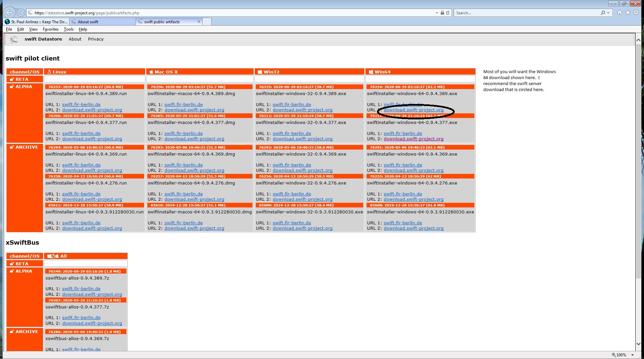This screenshot has height=359, width=644.
Task: Open Favorites with the star icon
Action: (x=628, y=13)
